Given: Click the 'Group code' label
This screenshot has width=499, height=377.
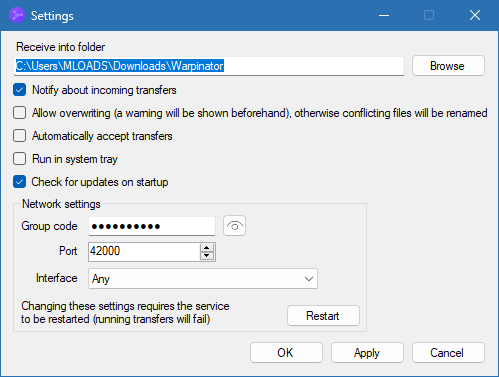Looking at the screenshot, I should 49,226.
